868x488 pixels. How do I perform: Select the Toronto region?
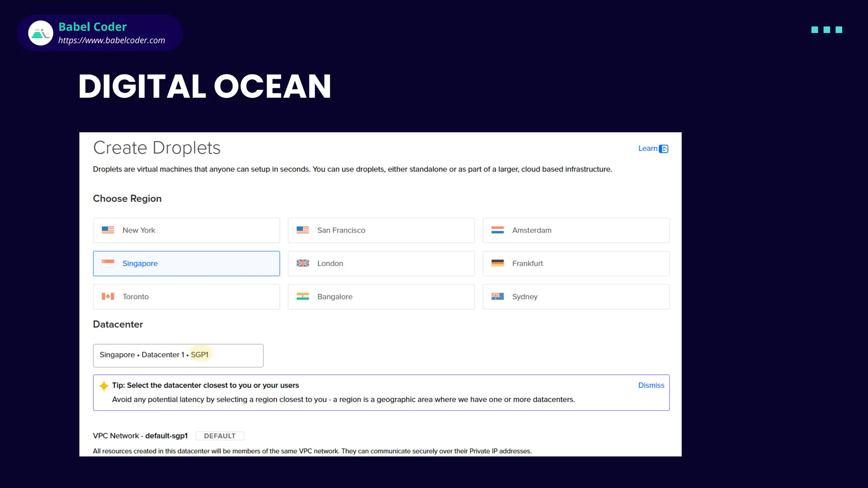(x=186, y=297)
